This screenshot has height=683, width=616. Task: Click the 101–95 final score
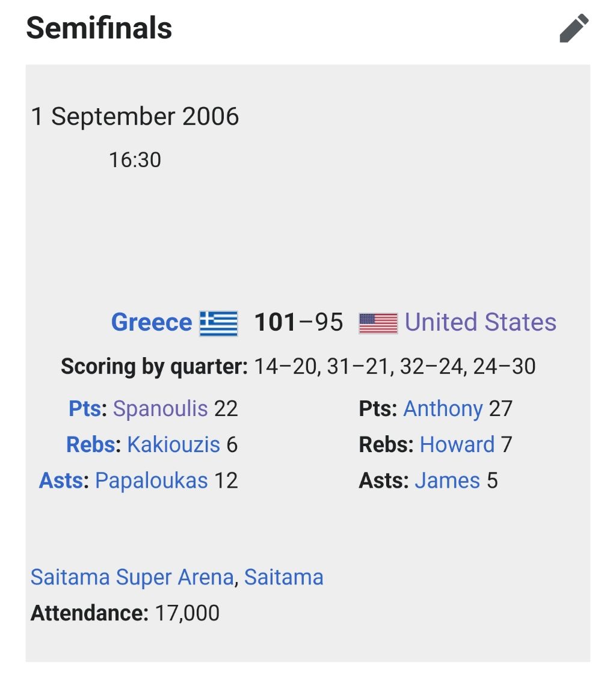298,322
